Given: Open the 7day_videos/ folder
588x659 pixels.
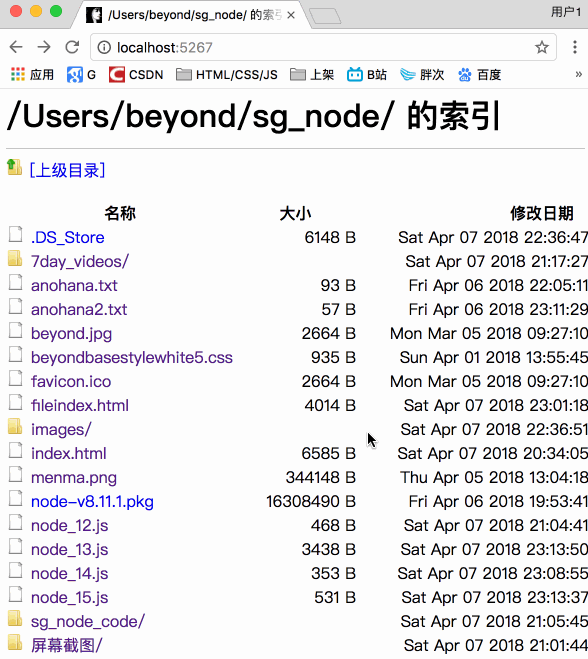Looking at the screenshot, I should (80, 262).
